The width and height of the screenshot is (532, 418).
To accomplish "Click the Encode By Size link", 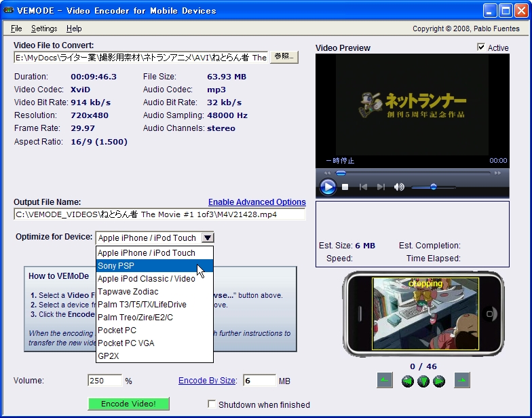I will [207, 381].
